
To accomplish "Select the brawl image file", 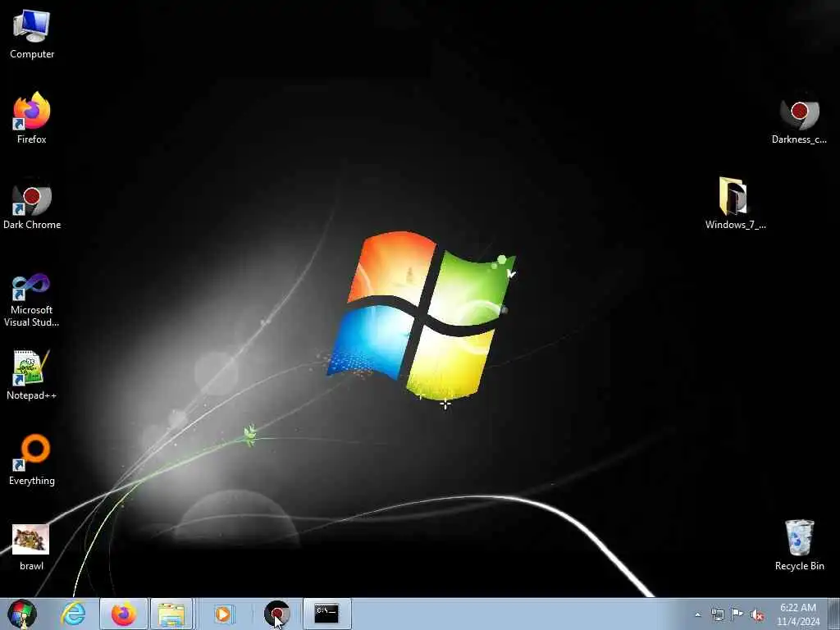I will tap(32, 547).
